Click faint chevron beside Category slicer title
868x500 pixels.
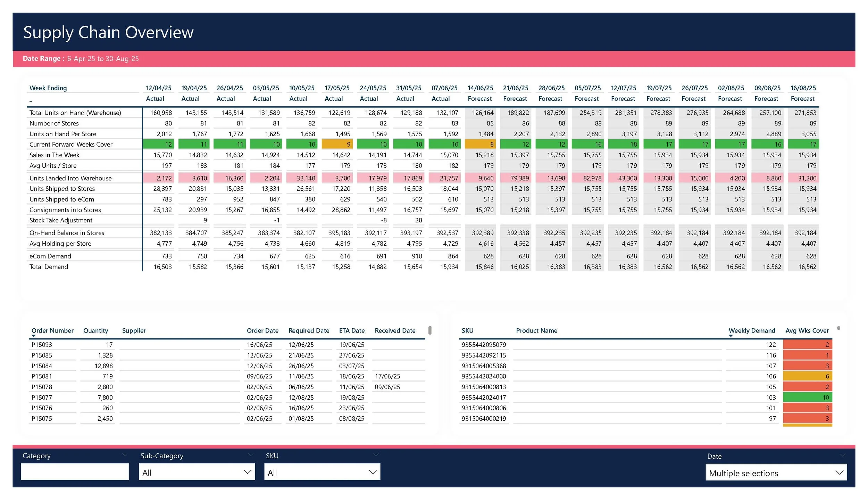coord(124,455)
